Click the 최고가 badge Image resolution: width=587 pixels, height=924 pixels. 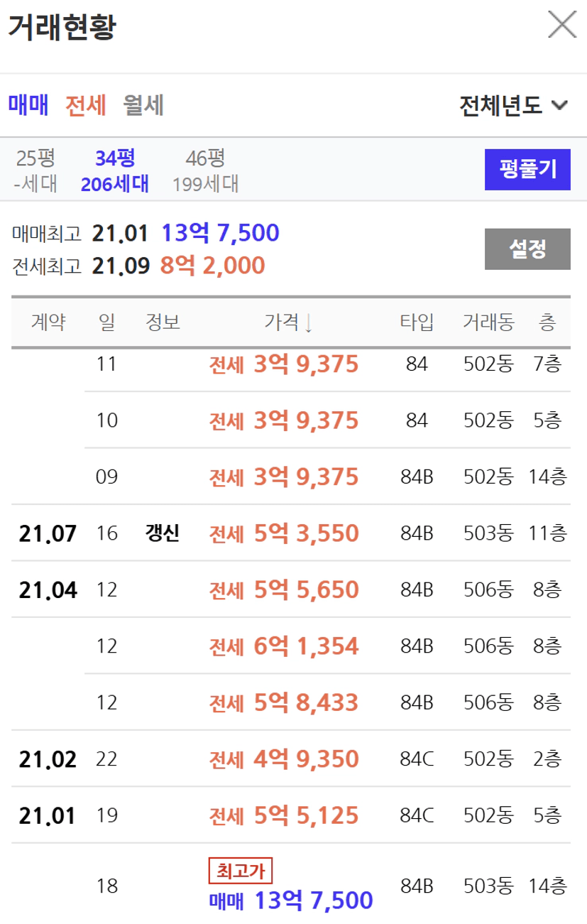pyautogui.click(x=241, y=869)
